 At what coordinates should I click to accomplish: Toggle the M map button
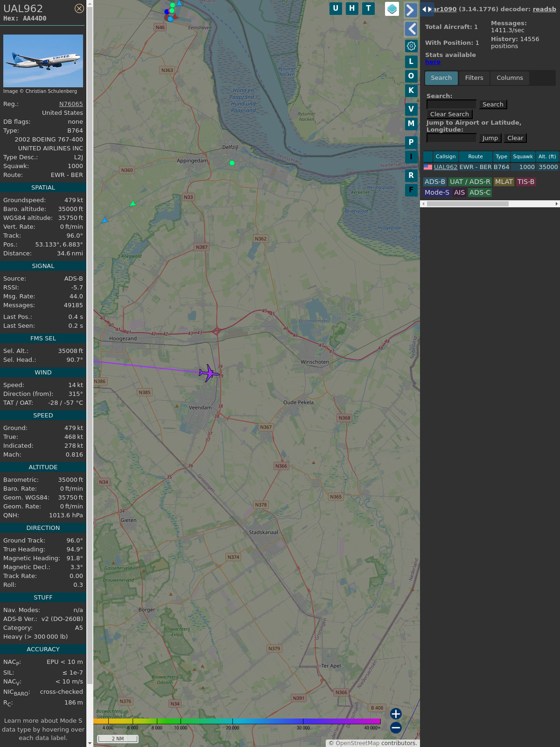pyautogui.click(x=411, y=123)
